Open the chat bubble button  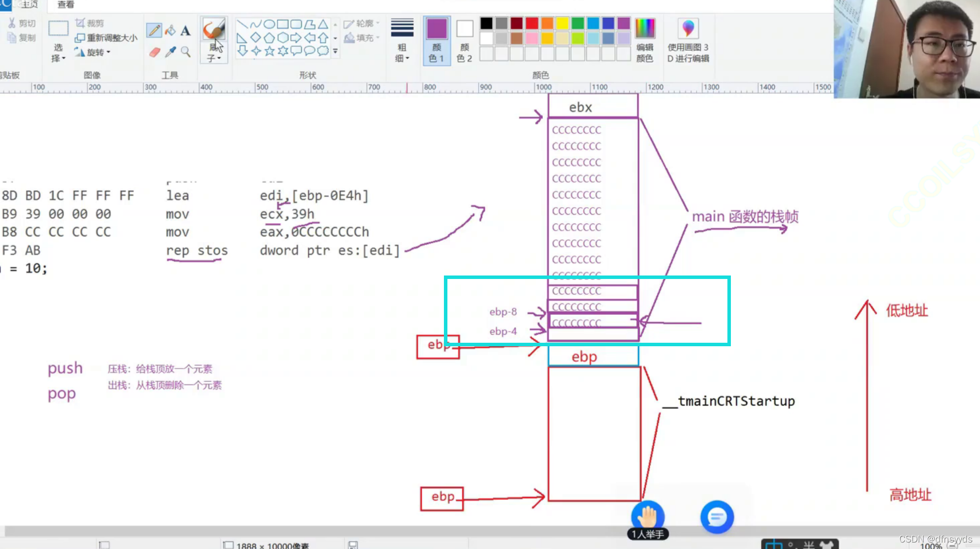coord(716,517)
